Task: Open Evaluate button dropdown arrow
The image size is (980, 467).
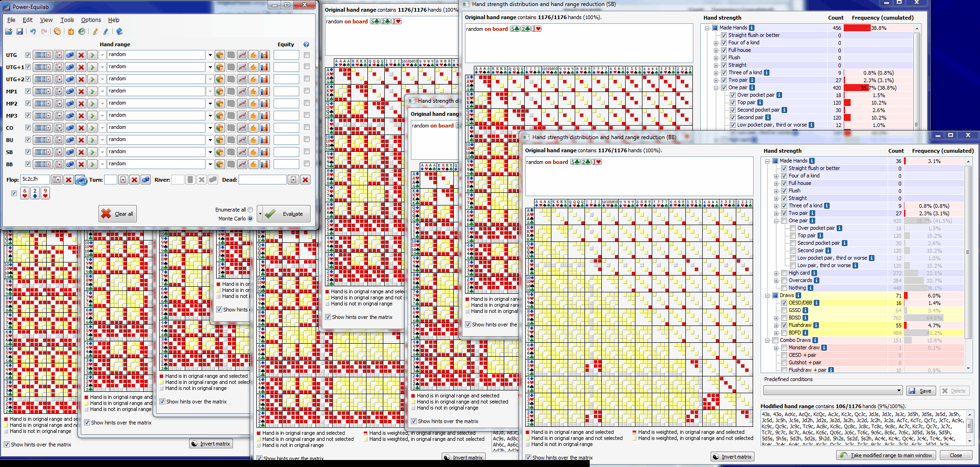Action: [x=260, y=214]
